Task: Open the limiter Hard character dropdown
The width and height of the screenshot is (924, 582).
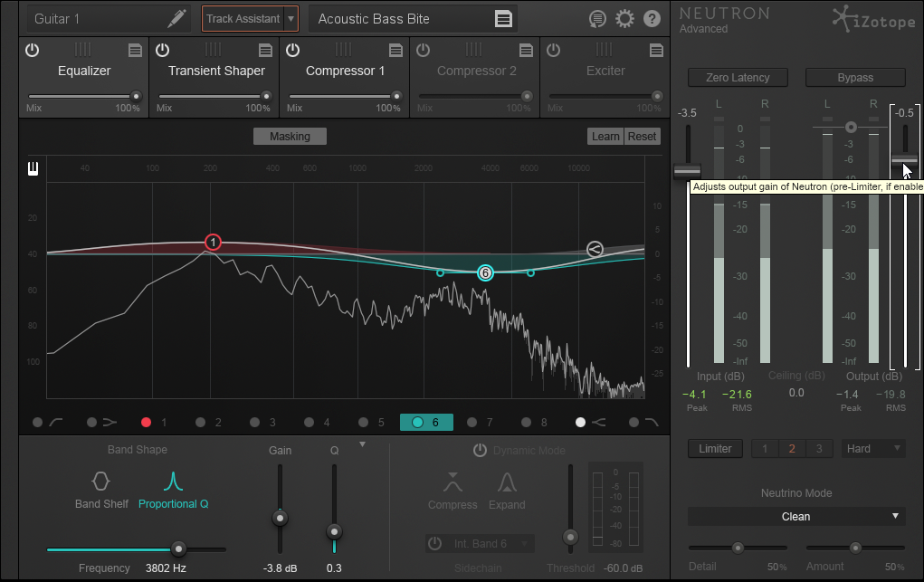Action: (873, 449)
